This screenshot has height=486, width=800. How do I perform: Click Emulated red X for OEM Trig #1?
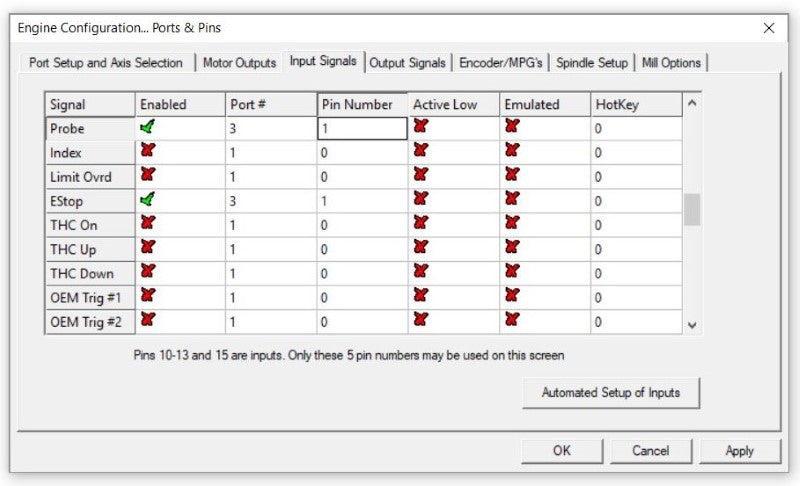pos(512,295)
